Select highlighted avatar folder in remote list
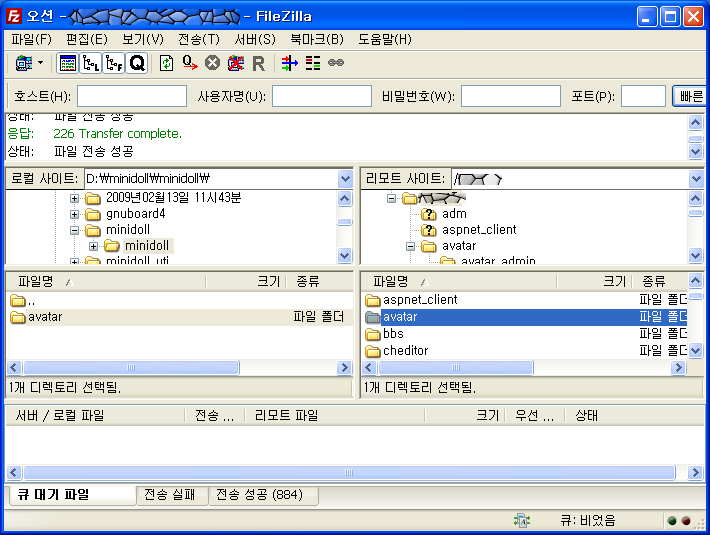Viewport: 710px width, 535px height. 525,317
